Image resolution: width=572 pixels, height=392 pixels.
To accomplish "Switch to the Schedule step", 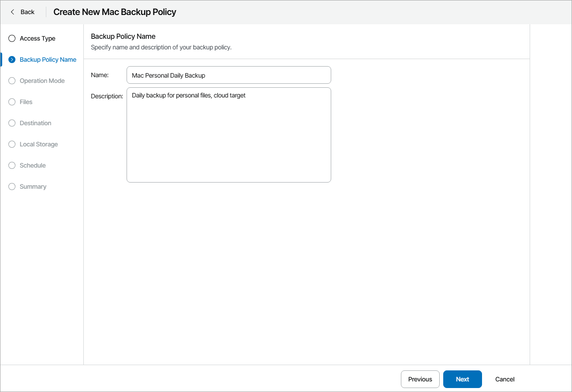I will 32,165.
